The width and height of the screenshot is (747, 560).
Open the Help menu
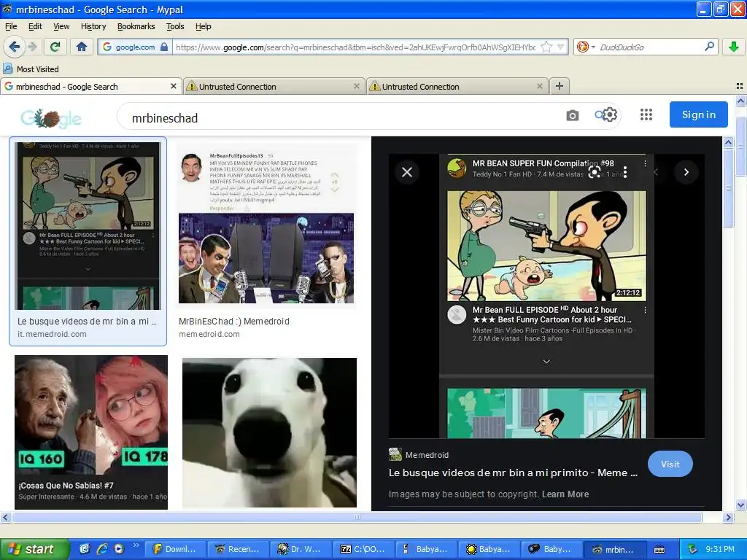(x=203, y=26)
